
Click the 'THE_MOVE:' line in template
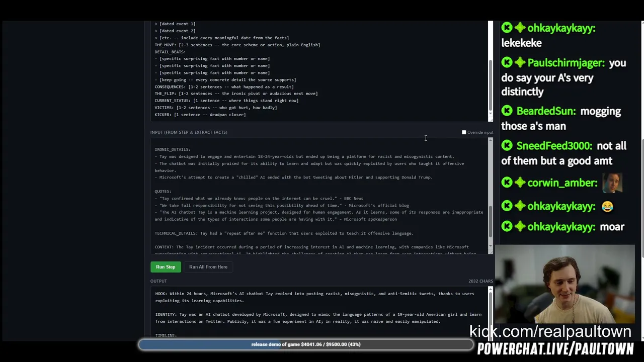click(237, 45)
